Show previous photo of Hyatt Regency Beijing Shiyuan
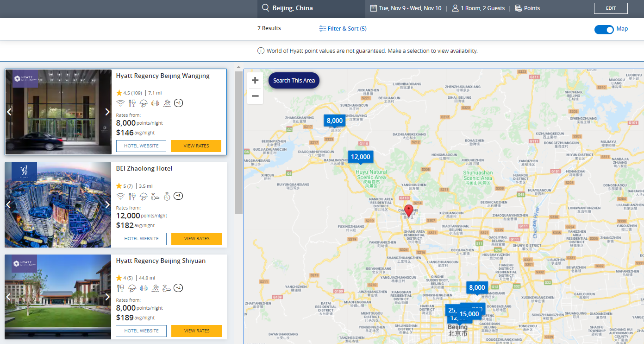Viewport: 644px width, 344px height. (9, 297)
